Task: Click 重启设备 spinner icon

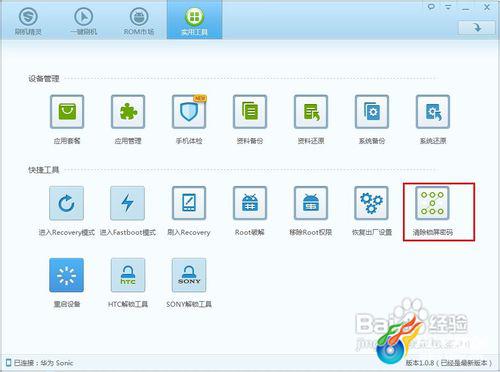Action: pos(67,275)
